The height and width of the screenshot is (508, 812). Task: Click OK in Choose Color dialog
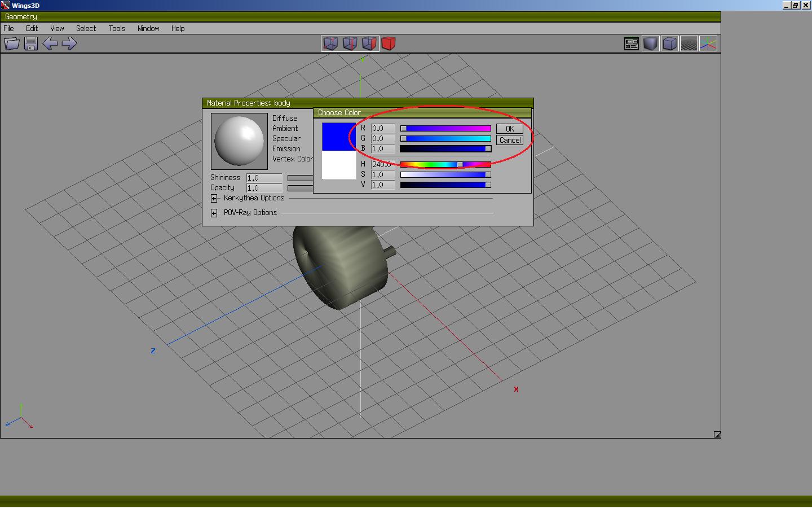tap(510, 129)
